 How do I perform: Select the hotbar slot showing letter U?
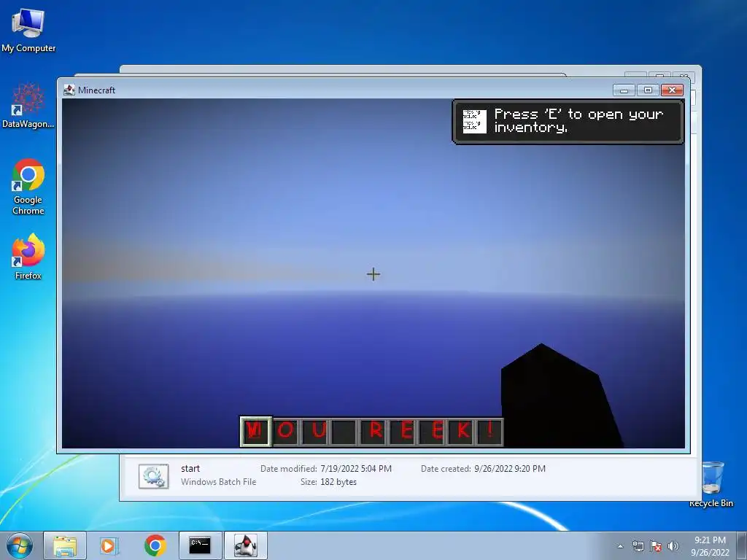[x=315, y=432]
